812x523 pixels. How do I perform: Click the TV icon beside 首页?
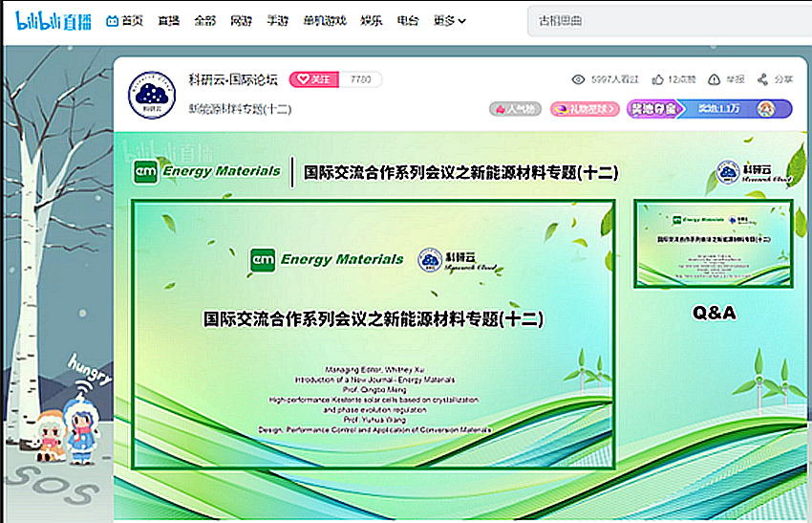(x=112, y=21)
